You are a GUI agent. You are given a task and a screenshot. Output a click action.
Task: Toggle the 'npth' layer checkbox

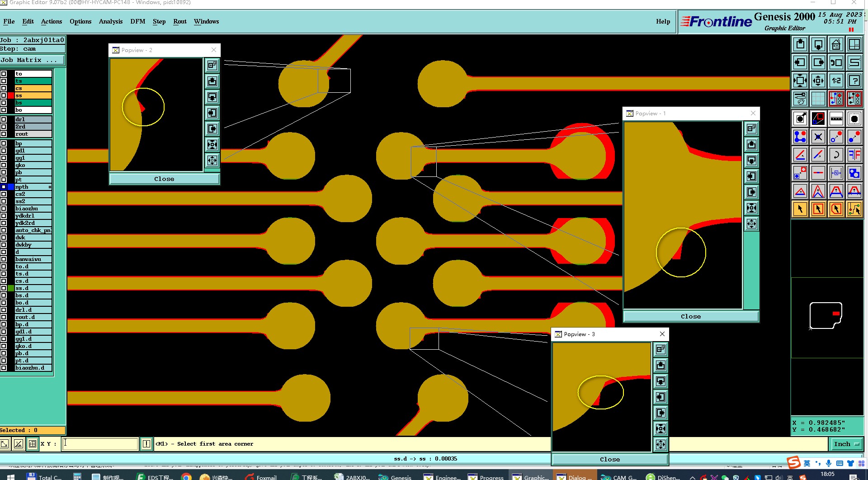[4, 187]
